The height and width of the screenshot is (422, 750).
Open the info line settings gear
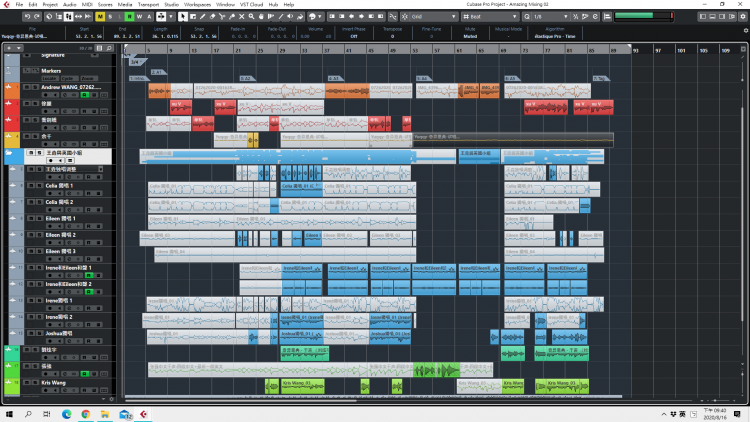(745, 31)
